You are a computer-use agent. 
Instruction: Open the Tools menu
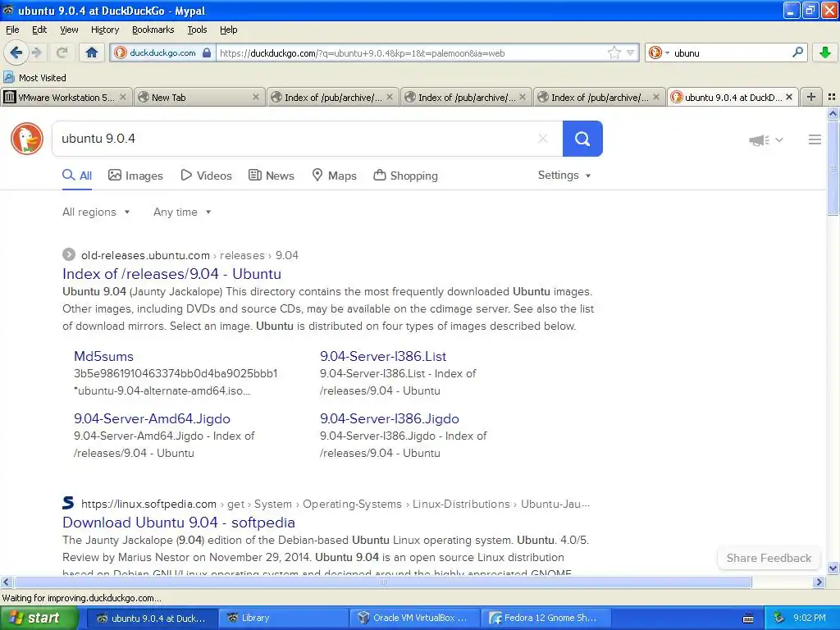(x=197, y=30)
